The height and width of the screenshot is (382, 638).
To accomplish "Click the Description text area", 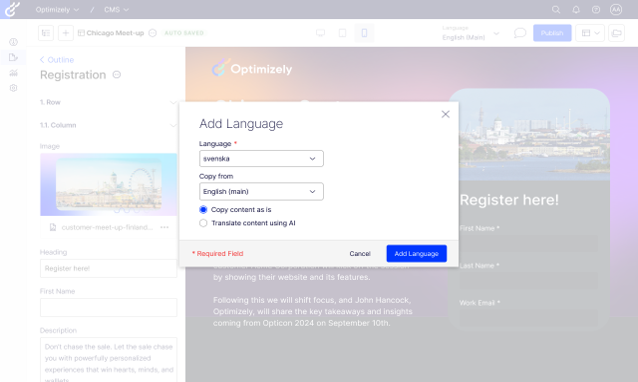I will 108,360.
